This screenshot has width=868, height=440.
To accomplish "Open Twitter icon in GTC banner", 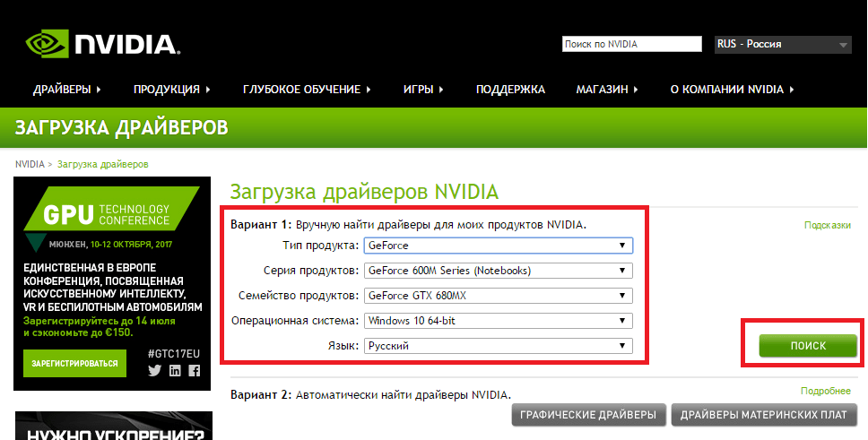I will click(155, 371).
